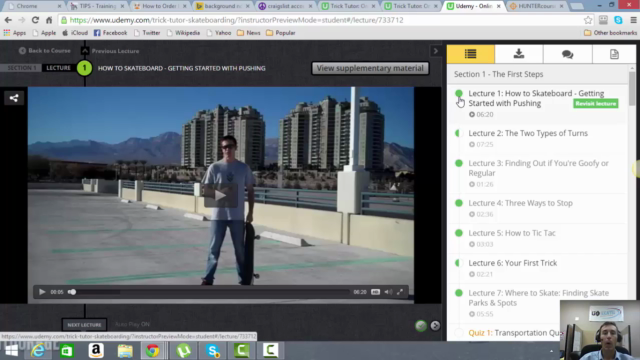Toggle Lecture 3 completion status circle
The image size is (640, 360).
(459, 163)
